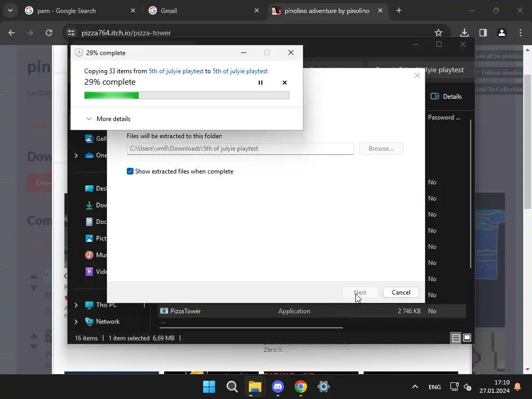Expand the Network tree node

[76, 322]
